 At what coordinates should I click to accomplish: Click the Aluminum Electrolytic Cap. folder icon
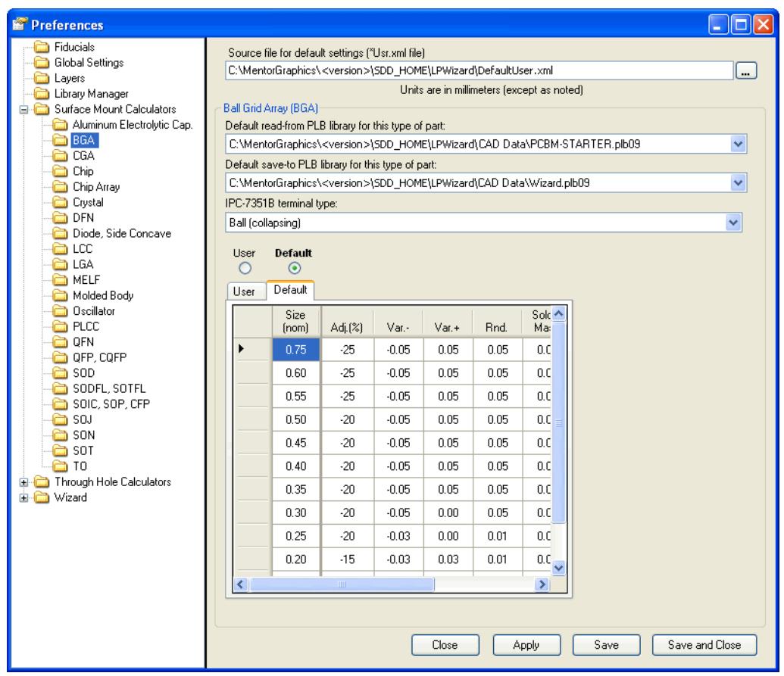tap(60, 125)
